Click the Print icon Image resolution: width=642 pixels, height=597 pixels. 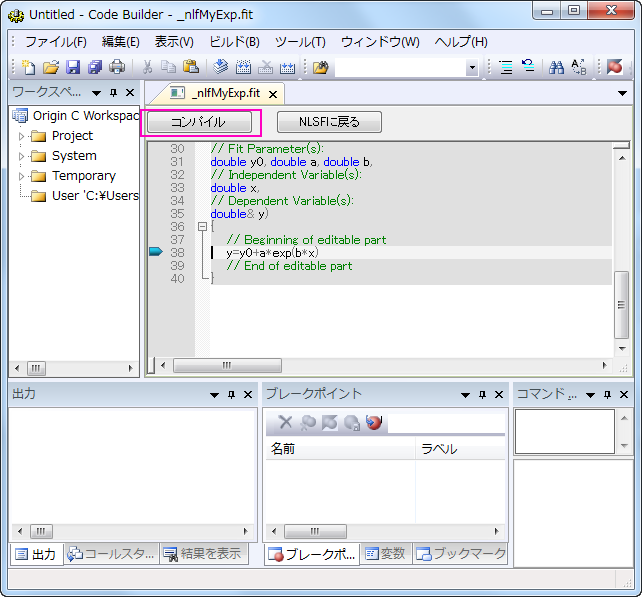pos(117,67)
